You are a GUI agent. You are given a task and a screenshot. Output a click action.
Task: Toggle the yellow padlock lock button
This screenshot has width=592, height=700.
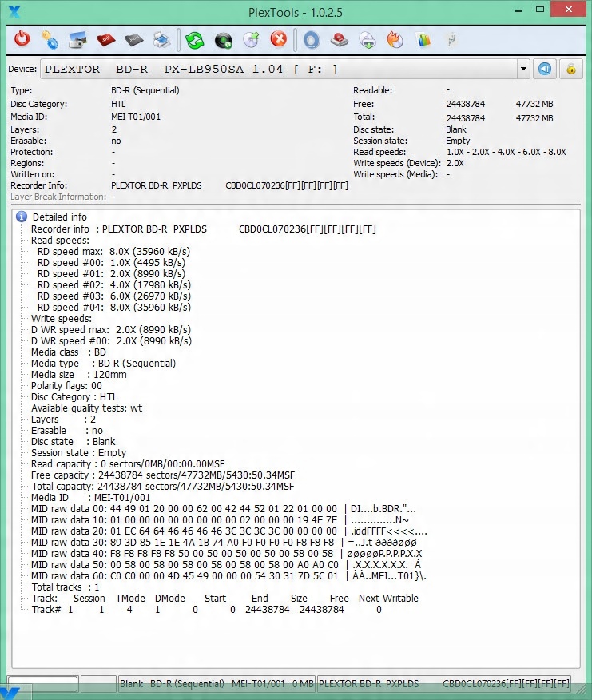pyautogui.click(x=571, y=70)
